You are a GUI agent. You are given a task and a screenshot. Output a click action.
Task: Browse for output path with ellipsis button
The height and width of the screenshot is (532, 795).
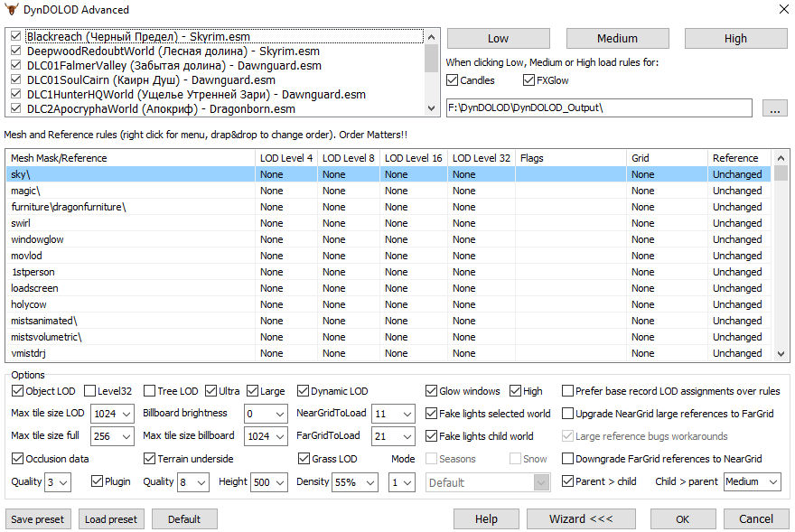(775, 108)
